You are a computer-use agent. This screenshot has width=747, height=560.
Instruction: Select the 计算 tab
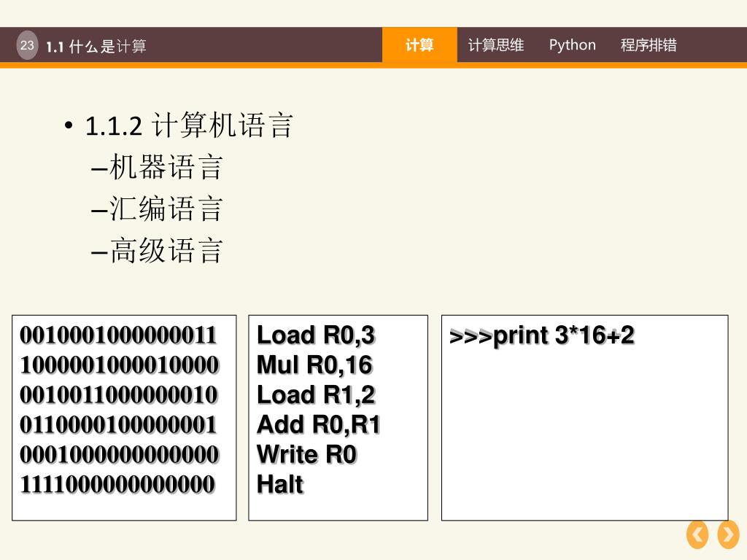coord(419,45)
